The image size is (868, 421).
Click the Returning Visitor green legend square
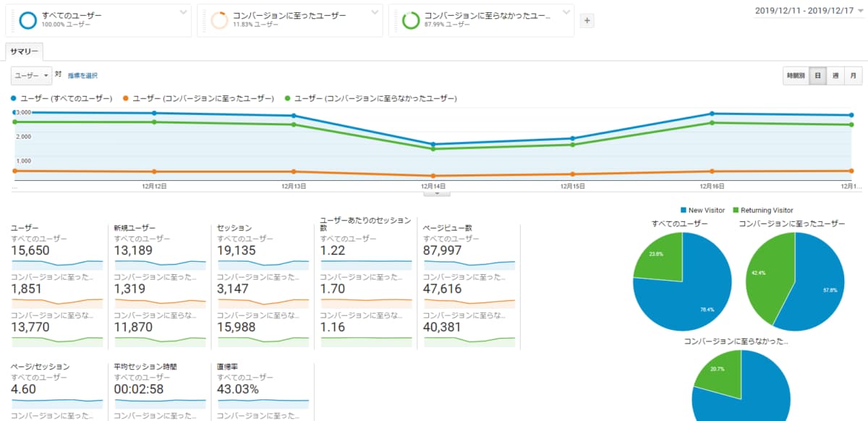pos(736,210)
